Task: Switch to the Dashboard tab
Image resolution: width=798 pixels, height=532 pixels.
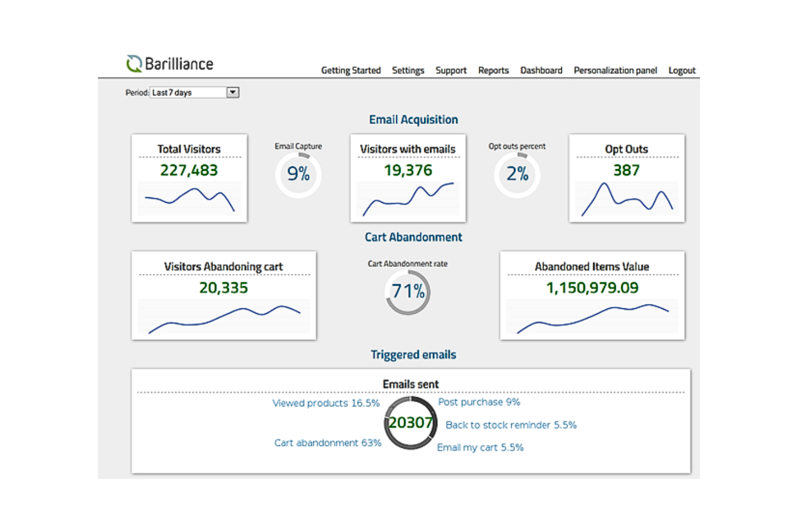Action: 541,70
